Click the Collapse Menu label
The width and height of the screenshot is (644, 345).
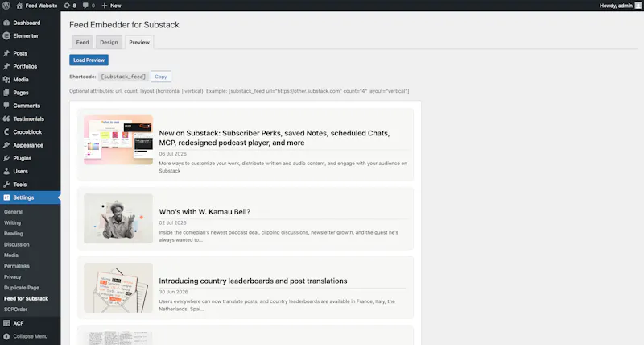tap(31, 336)
